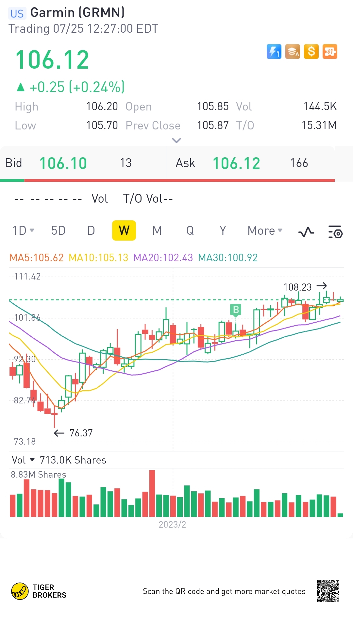Screen dimensions: 353x644
Task: Tap the Garmin (GRMN) title
Action: pos(77,12)
